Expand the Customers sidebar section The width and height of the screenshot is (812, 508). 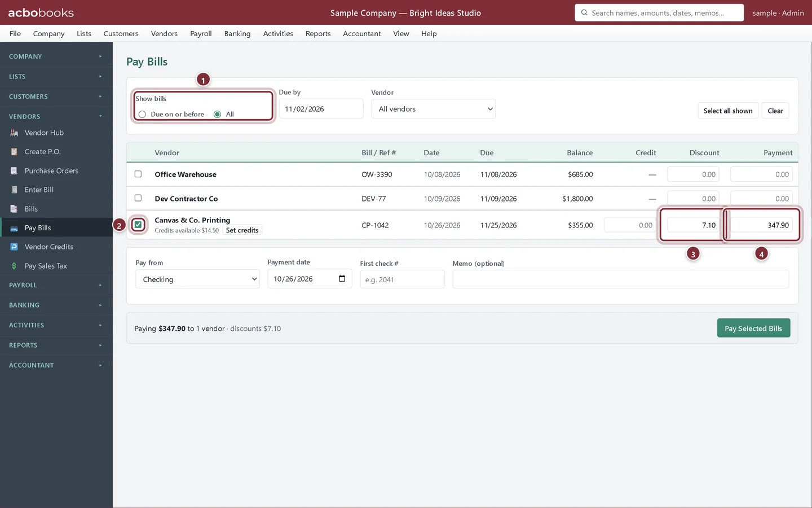click(56, 97)
